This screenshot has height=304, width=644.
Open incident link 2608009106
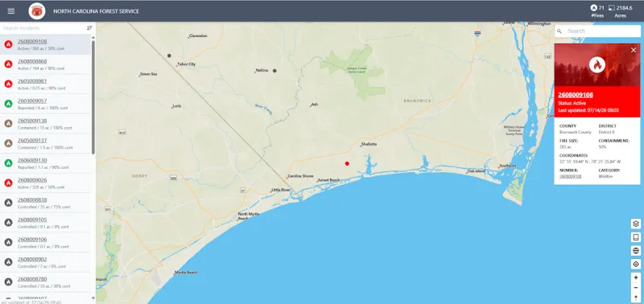pyautogui.click(x=32, y=239)
